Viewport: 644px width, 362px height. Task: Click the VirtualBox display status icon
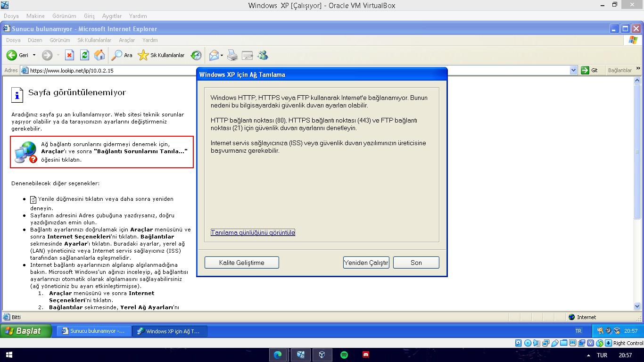pos(573,343)
